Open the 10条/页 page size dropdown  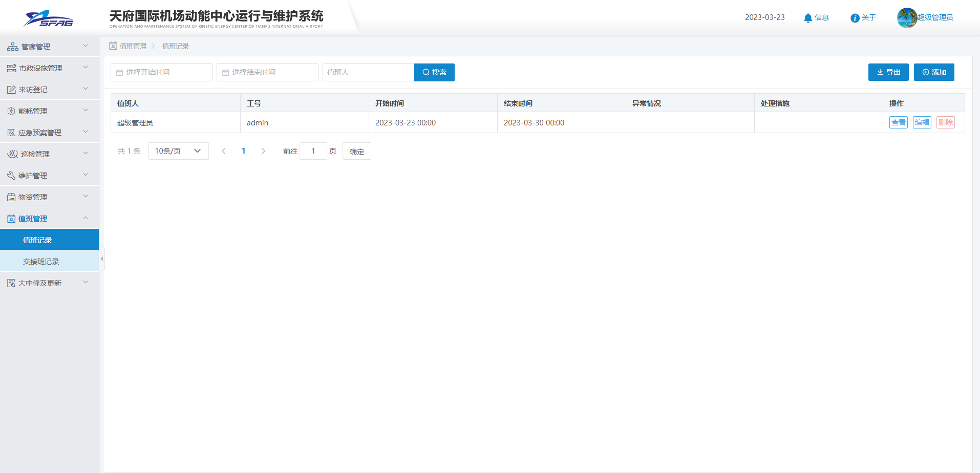178,151
